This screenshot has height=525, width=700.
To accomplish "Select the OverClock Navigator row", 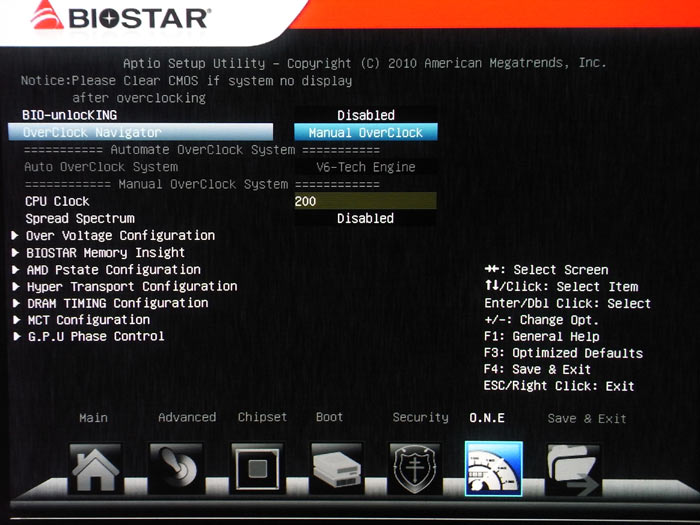I will coord(141,132).
